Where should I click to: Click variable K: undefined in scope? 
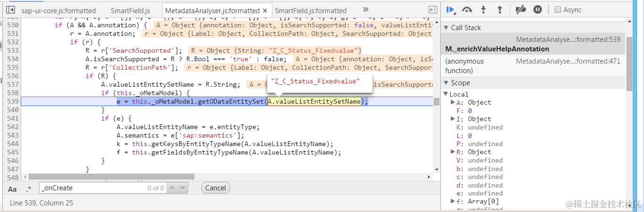tap(479, 127)
